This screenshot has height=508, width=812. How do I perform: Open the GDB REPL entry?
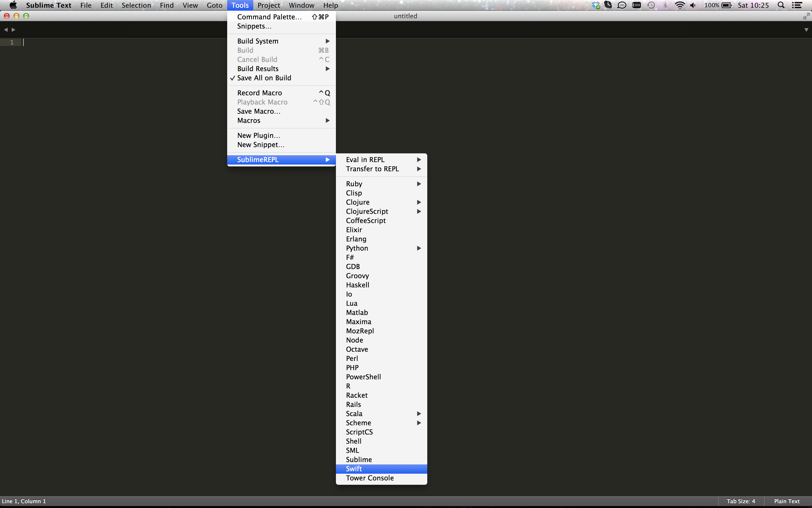point(381,266)
